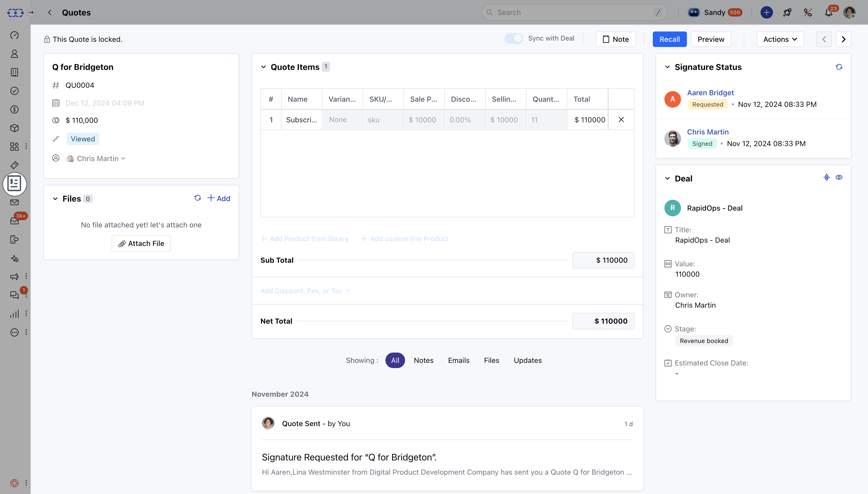Filter activity by Files
The width and height of the screenshot is (868, 494).
click(x=491, y=360)
